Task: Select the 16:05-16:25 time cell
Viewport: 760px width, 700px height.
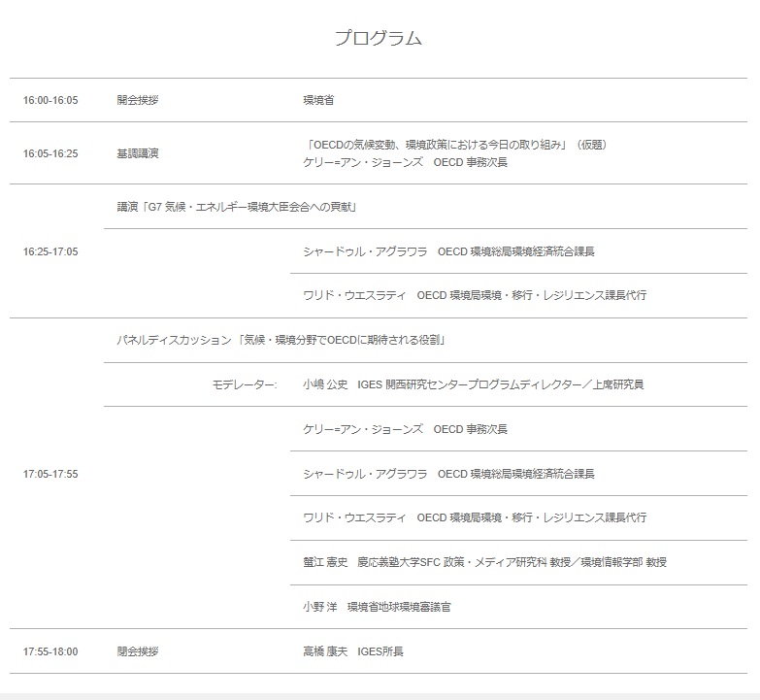Action: click(50, 153)
